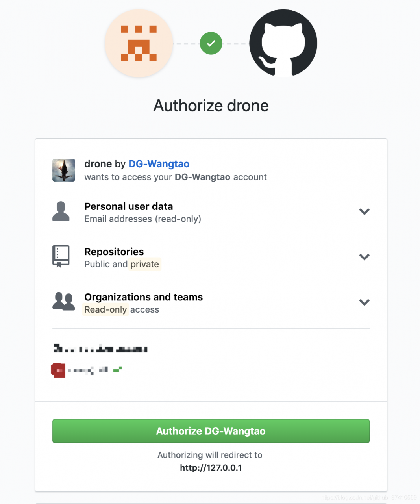The width and height of the screenshot is (420, 504).
Task: Click the Organizations and teams heading
Action: point(144,297)
